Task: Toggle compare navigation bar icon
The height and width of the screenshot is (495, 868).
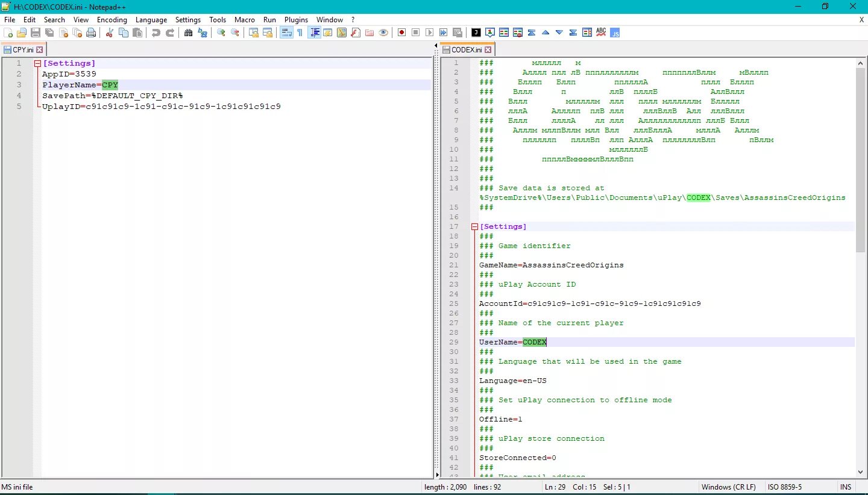Action: click(587, 33)
